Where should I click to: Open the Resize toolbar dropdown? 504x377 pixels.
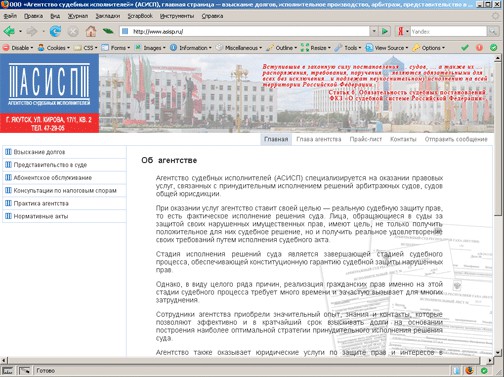click(316, 48)
